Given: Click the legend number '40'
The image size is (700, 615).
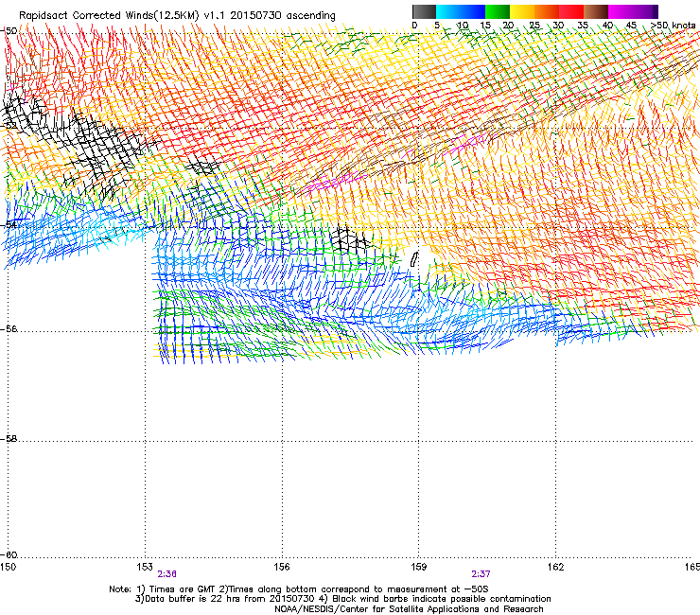Looking at the screenshot, I should click(x=607, y=26).
